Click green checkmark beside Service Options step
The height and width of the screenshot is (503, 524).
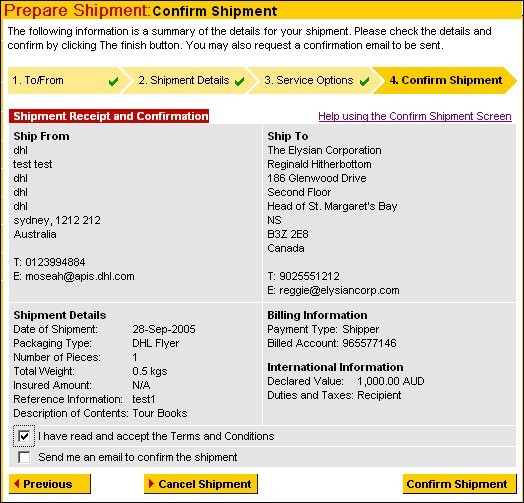pyautogui.click(x=365, y=81)
